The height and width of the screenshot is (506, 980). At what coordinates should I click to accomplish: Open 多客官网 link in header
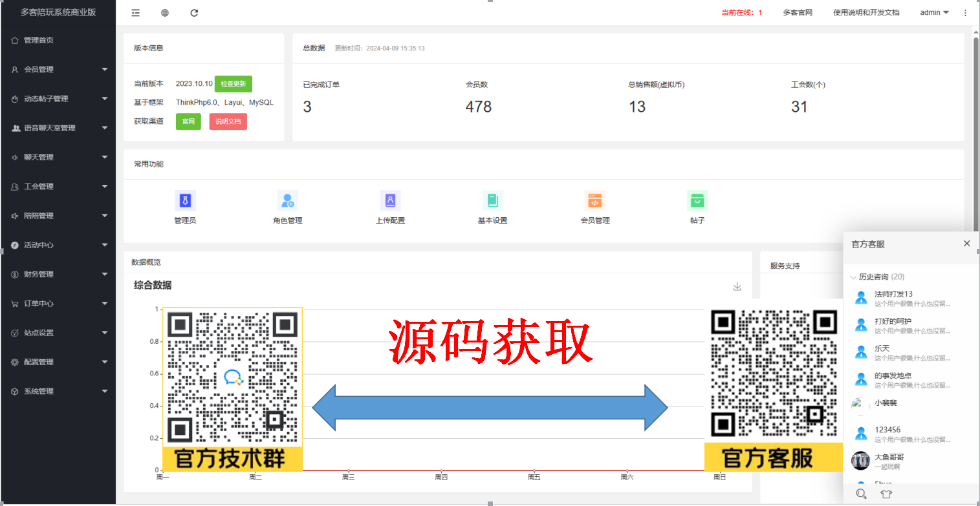pyautogui.click(x=798, y=12)
